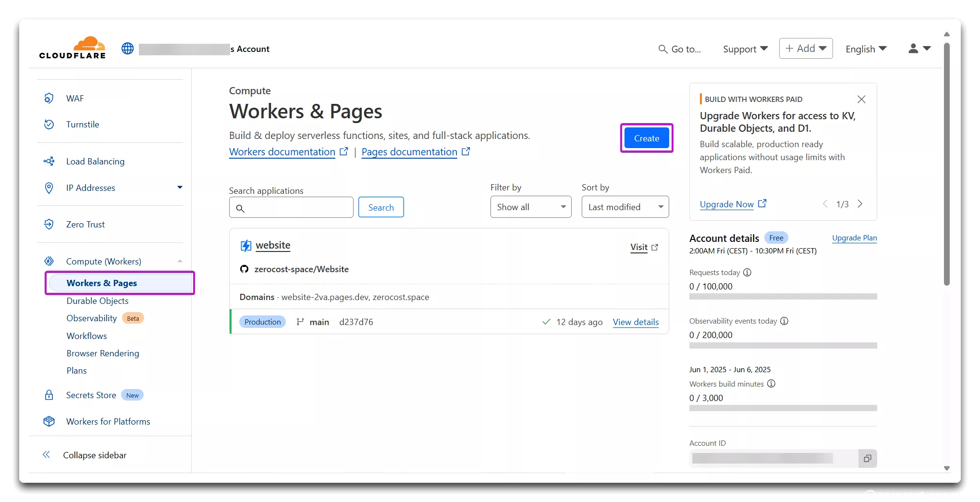
Task: Click the Cloudflare logo
Action: point(72,48)
